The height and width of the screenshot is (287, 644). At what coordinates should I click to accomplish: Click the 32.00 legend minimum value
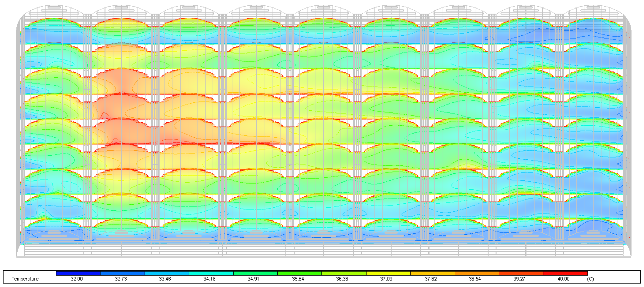[x=77, y=279]
